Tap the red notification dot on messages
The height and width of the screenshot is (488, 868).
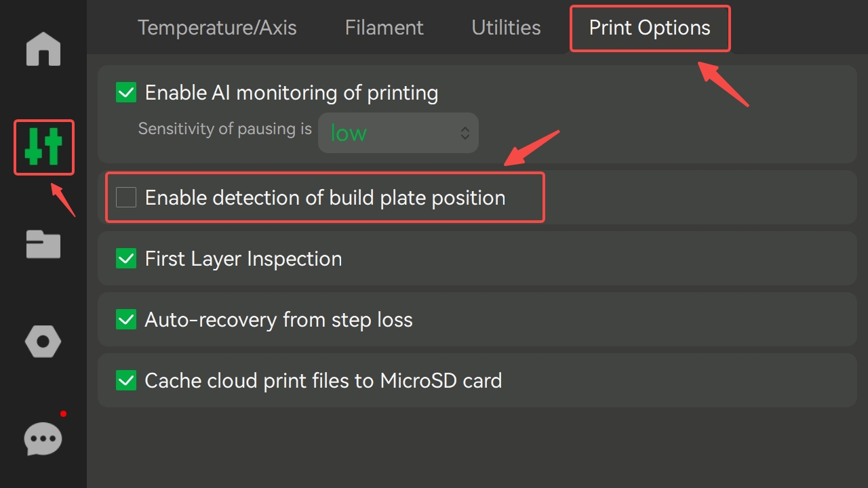click(63, 413)
